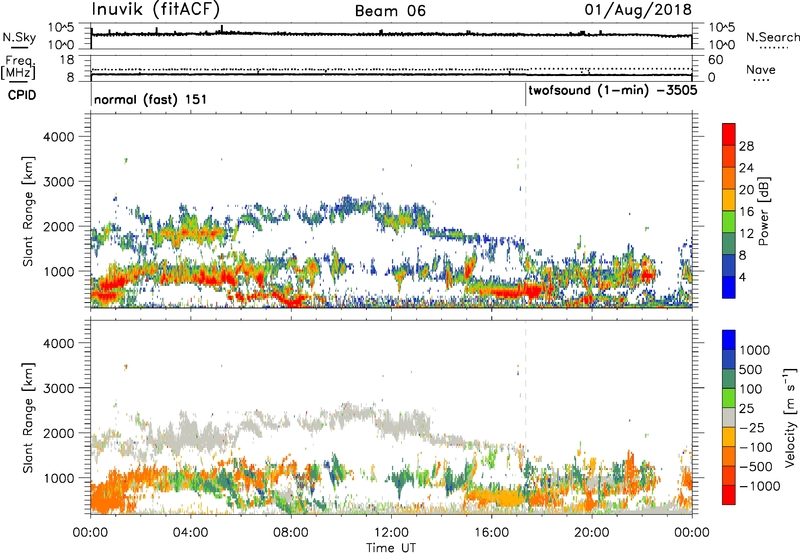Click the 'Time UT' axis title

391,548
